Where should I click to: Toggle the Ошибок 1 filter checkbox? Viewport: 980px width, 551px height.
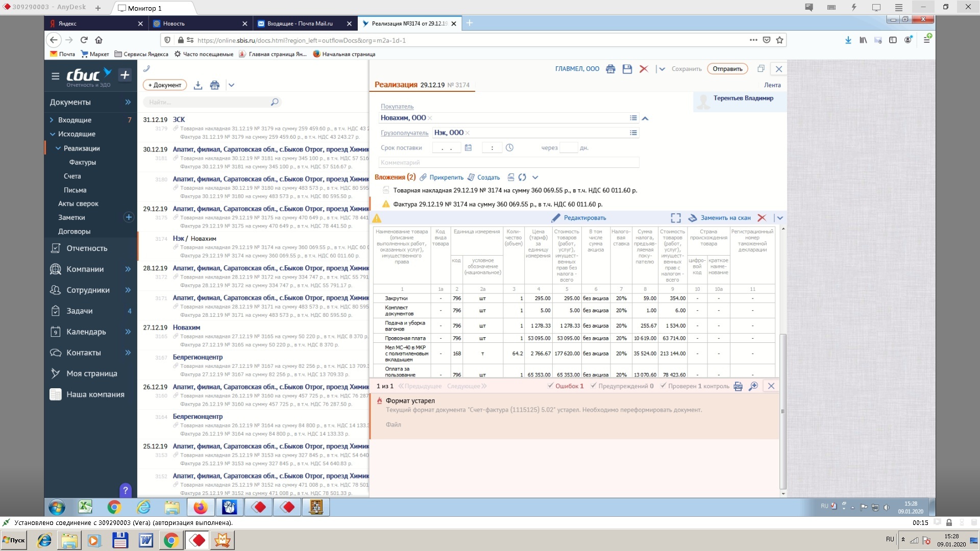tap(566, 386)
